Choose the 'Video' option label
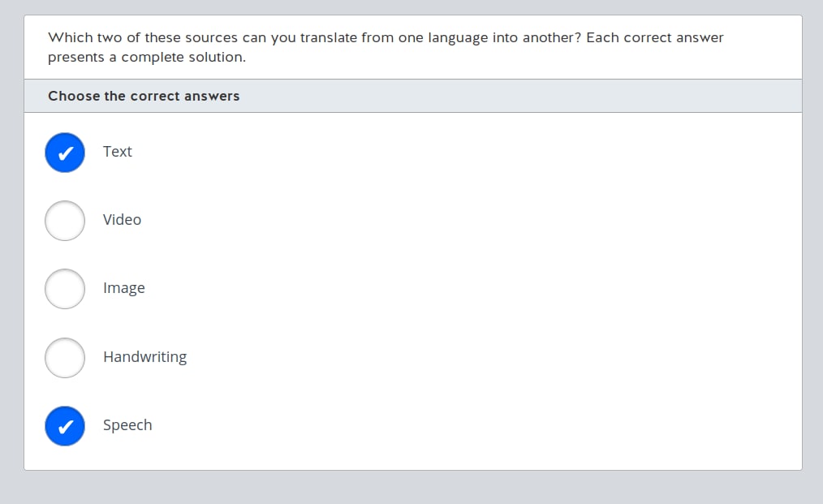Viewport: 823px width, 504px height. (122, 220)
